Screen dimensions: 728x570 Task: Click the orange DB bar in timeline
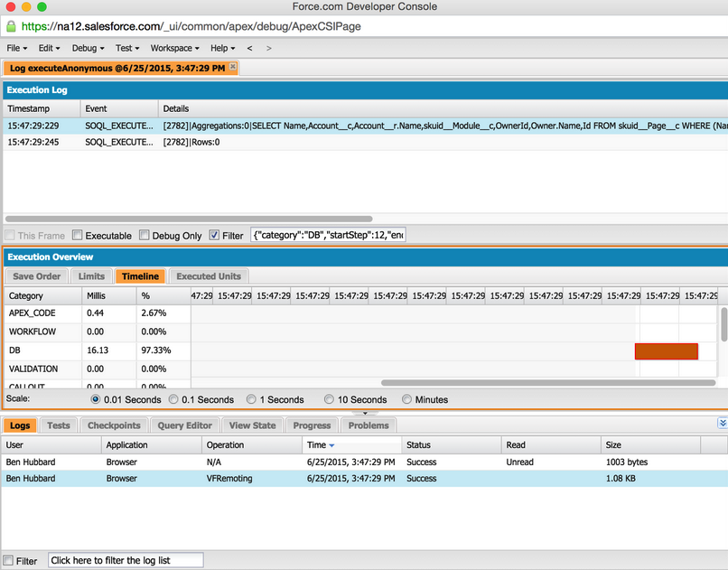pos(667,351)
